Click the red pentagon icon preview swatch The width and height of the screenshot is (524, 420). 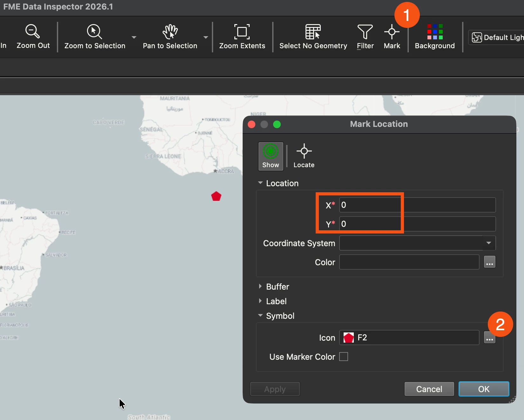pyautogui.click(x=349, y=338)
